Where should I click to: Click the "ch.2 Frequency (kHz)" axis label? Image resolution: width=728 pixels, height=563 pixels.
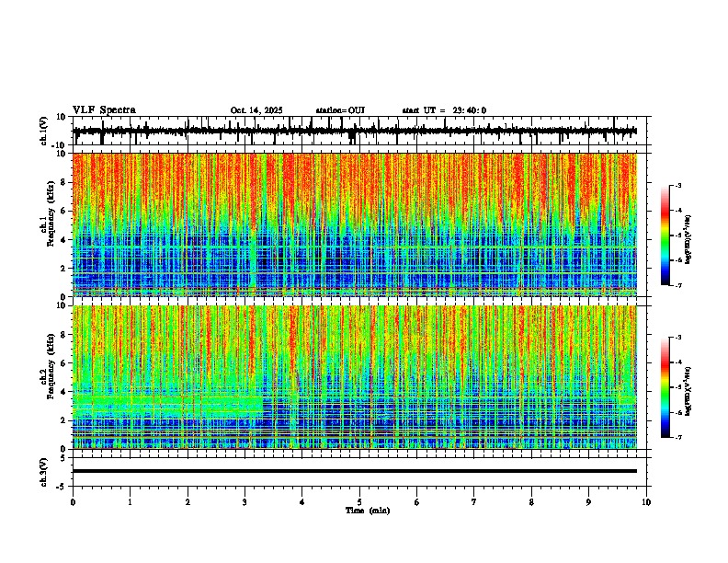pyautogui.click(x=48, y=366)
